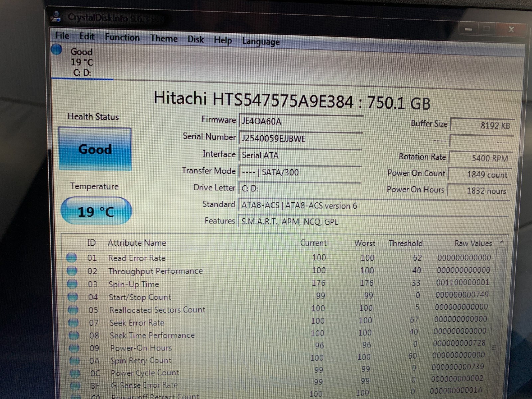532x399 pixels.
Task: Click the Threshold column header
Action: click(406, 243)
